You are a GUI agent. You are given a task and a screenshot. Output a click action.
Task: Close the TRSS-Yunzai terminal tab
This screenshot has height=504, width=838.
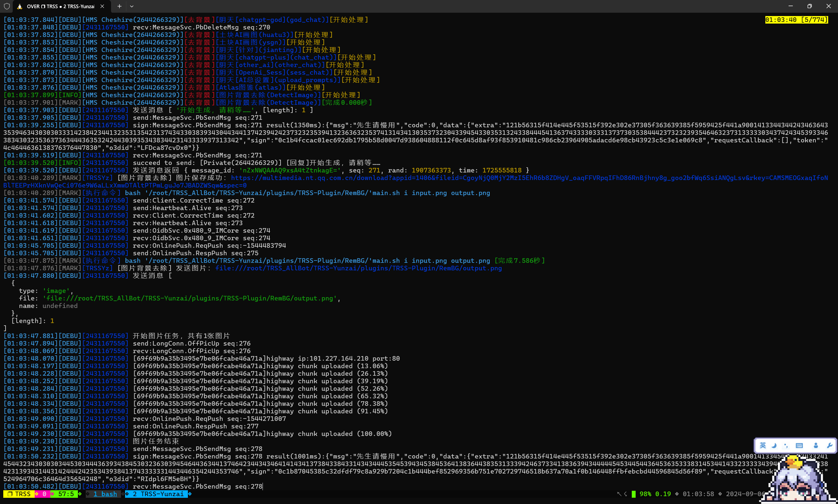tap(102, 6)
